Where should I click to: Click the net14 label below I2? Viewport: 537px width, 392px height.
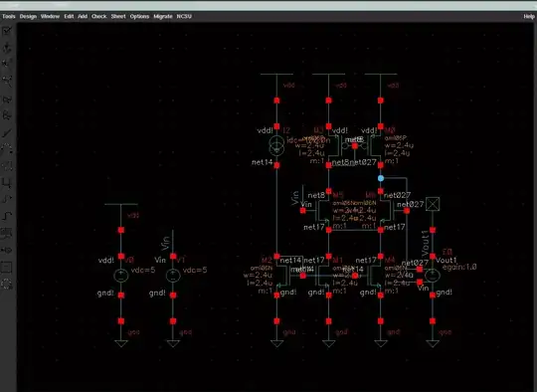tap(262, 162)
